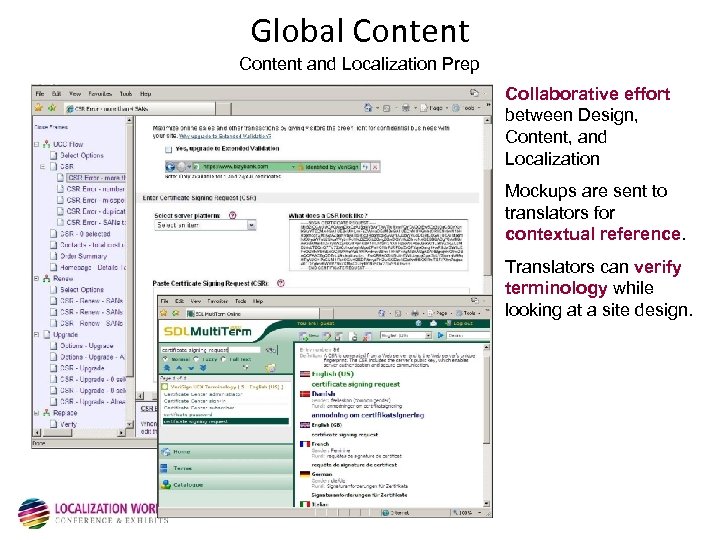Click the Terms icon in MultiTerm sidebar
This screenshot has width=720, height=540.
point(164,468)
